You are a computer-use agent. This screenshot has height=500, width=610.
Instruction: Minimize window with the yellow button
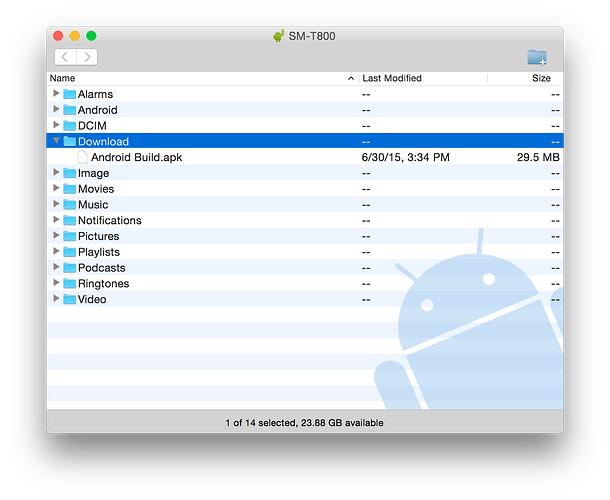pos(75,36)
